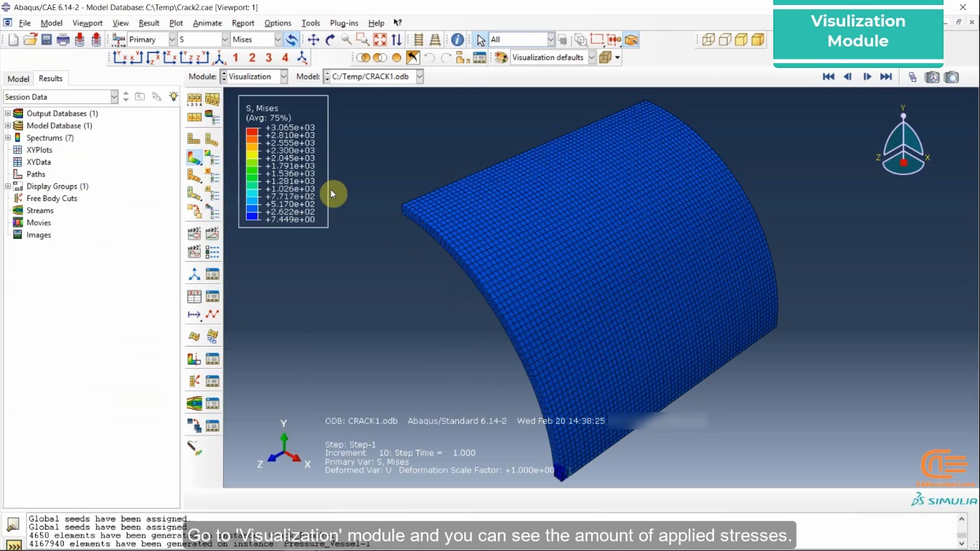Jump to the last frame
980x551 pixels.
pyautogui.click(x=886, y=77)
